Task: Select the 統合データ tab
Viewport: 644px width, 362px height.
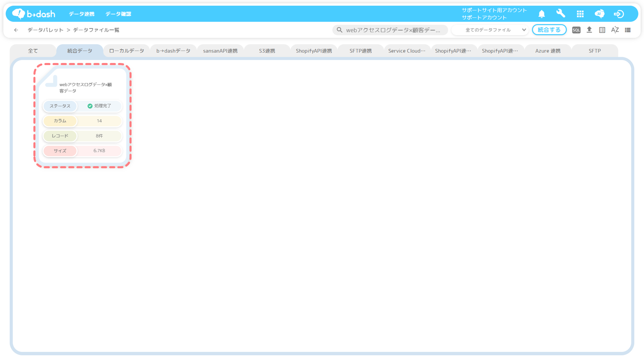Action: [80, 51]
